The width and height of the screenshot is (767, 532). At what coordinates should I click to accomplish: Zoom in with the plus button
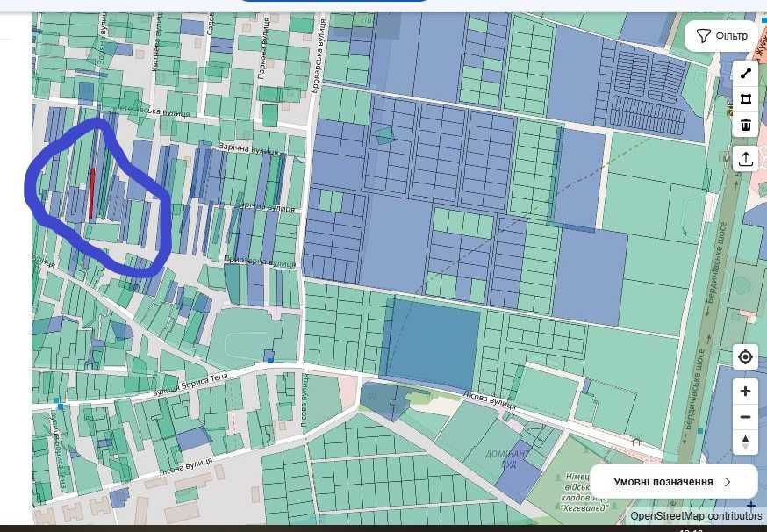click(745, 391)
